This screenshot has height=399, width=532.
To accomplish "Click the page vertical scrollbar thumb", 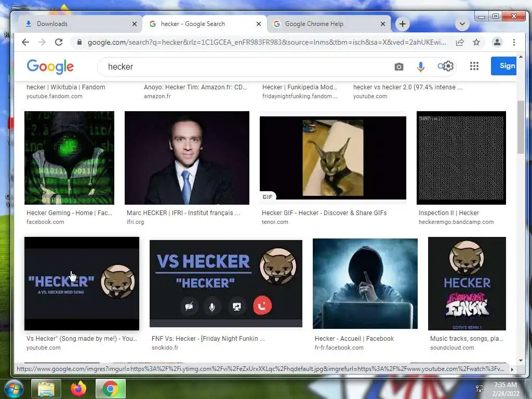I will tap(521, 127).
